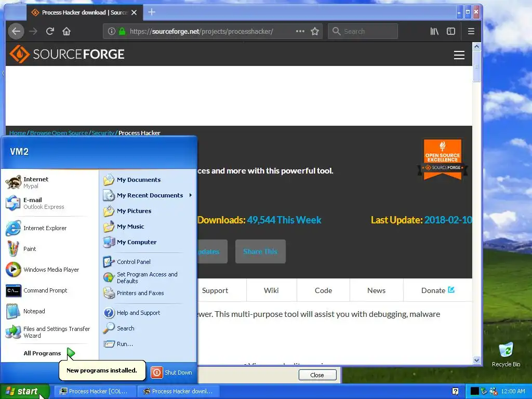Open Printers and Faxes
Image resolution: width=532 pixels, height=399 pixels.
(x=148, y=293)
